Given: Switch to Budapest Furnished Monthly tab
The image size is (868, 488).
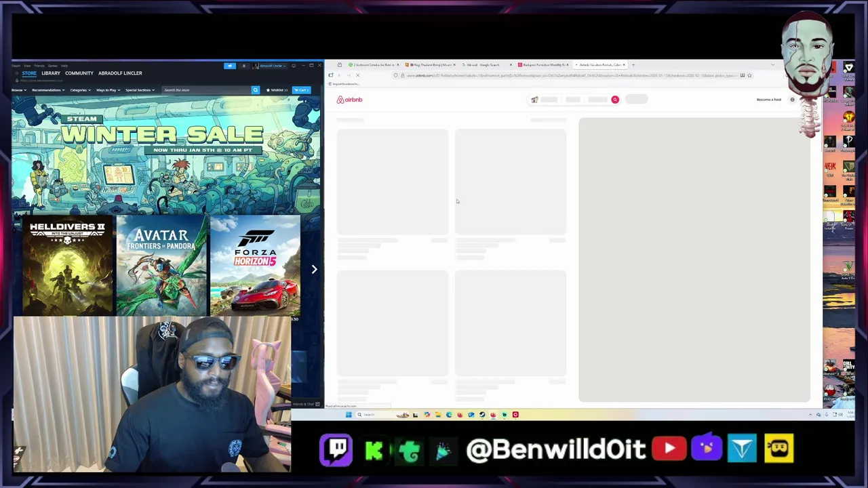Looking at the screenshot, I should pyautogui.click(x=542, y=65).
